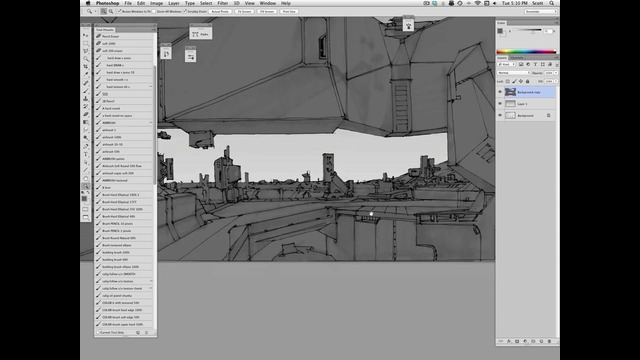Select the Move tool
Image resolution: width=640 pixels, height=360 pixels.
click(x=86, y=35)
